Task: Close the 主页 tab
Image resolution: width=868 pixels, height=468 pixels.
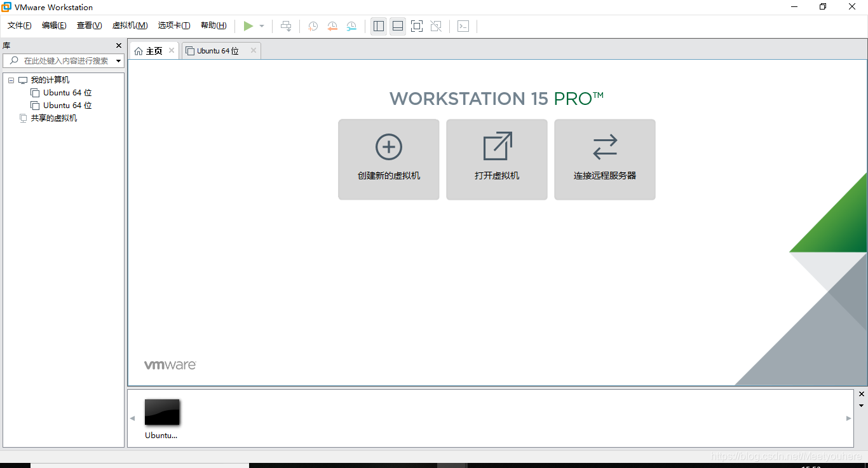Action: coord(172,50)
